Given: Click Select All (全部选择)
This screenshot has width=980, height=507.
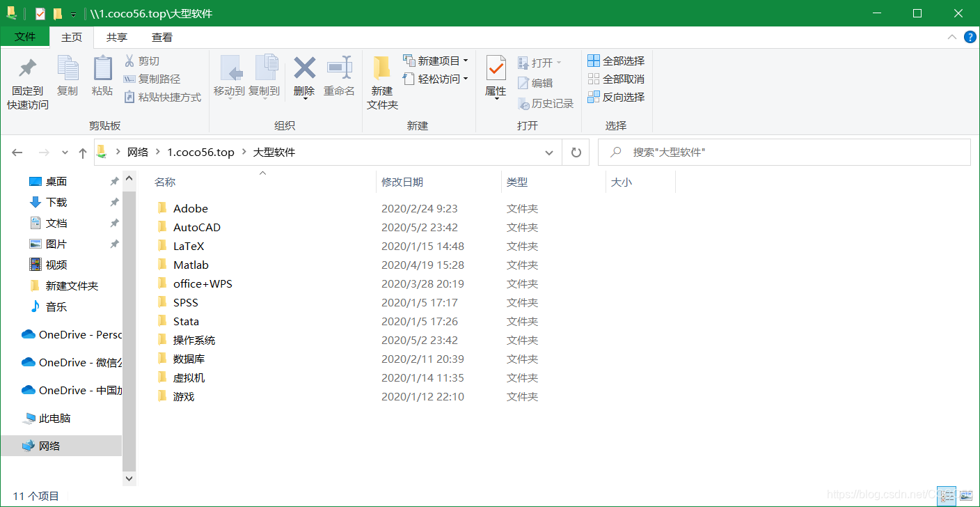Looking at the screenshot, I should click(616, 61).
